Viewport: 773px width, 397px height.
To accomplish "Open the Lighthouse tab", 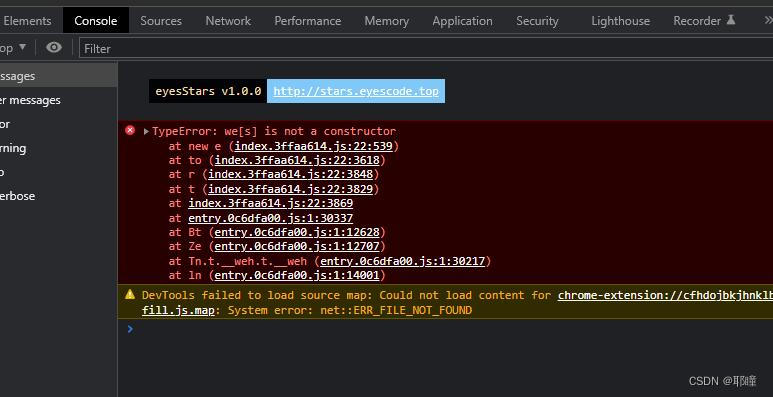I will click(x=620, y=21).
